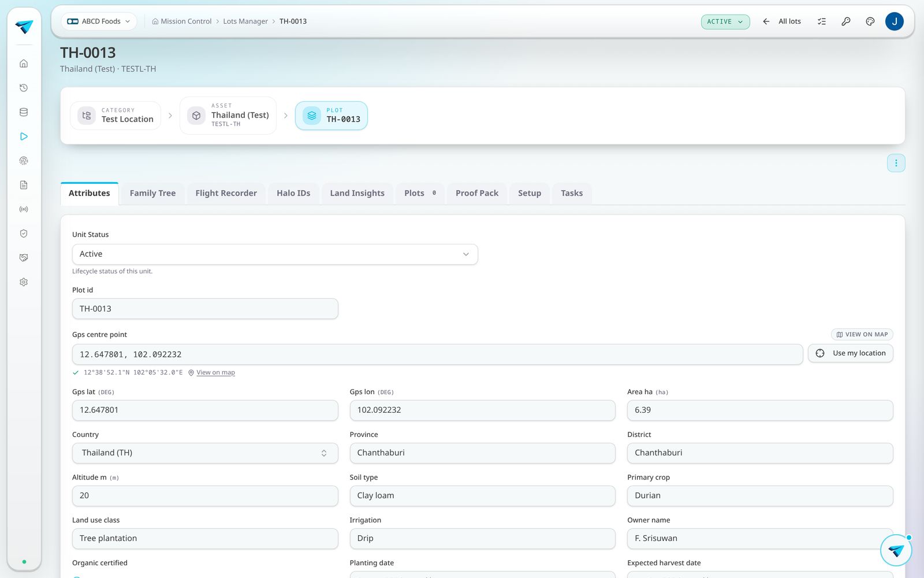This screenshot has width=924, height=578.
Task: Click the Gps lon field
Action: (482, 410)
